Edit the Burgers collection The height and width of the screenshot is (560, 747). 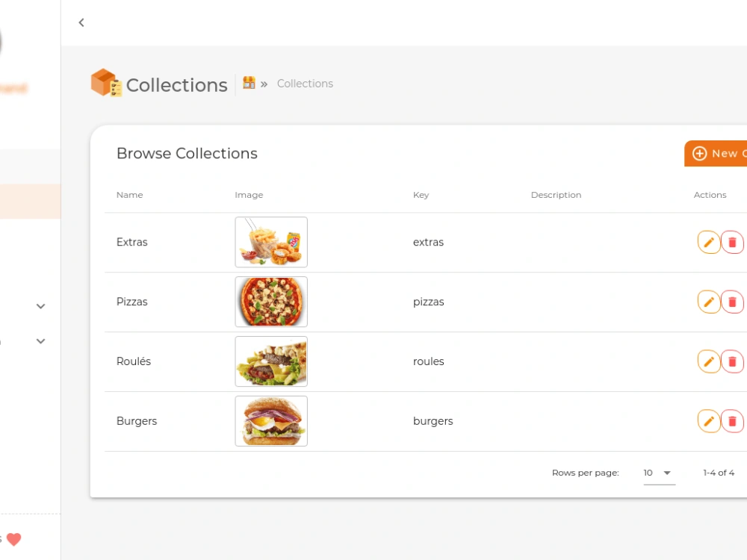point(708,421)
